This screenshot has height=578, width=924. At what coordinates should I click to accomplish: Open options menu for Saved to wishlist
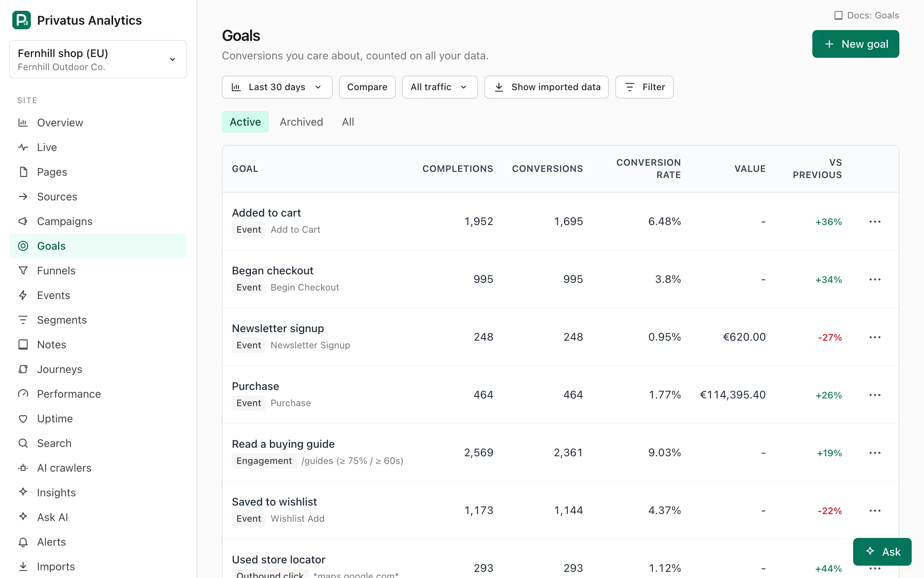coord(875,511)
